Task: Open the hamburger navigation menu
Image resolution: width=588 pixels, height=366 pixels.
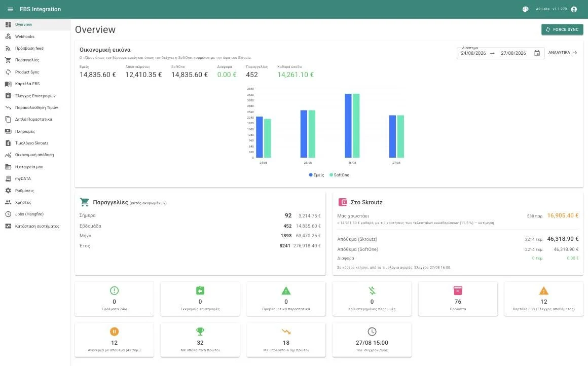Action: (x=11, y=9)
